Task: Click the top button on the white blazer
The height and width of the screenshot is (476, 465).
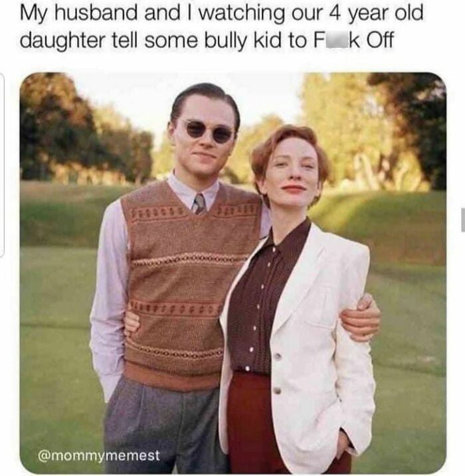Action: click(277, 356)
